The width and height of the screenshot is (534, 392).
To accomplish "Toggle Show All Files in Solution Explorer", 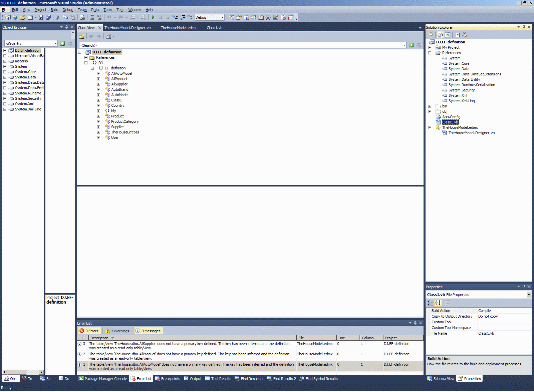I will [x=440, y=35].
